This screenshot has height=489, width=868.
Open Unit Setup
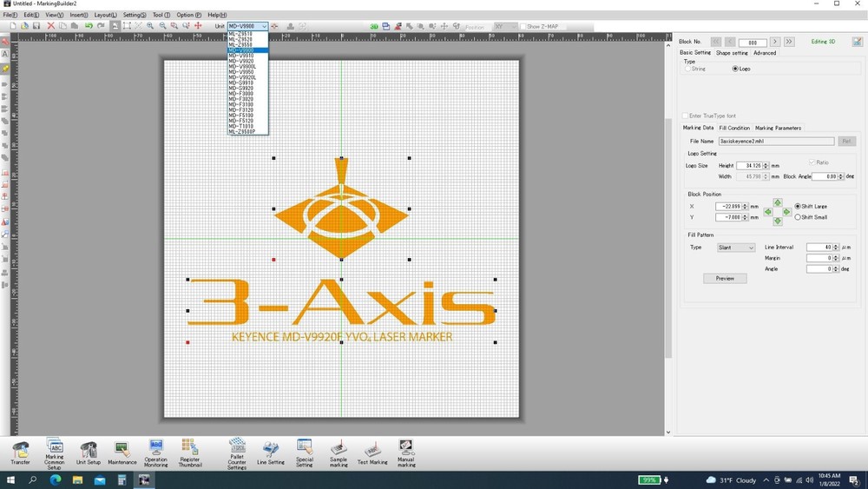(x=89, y=453)
